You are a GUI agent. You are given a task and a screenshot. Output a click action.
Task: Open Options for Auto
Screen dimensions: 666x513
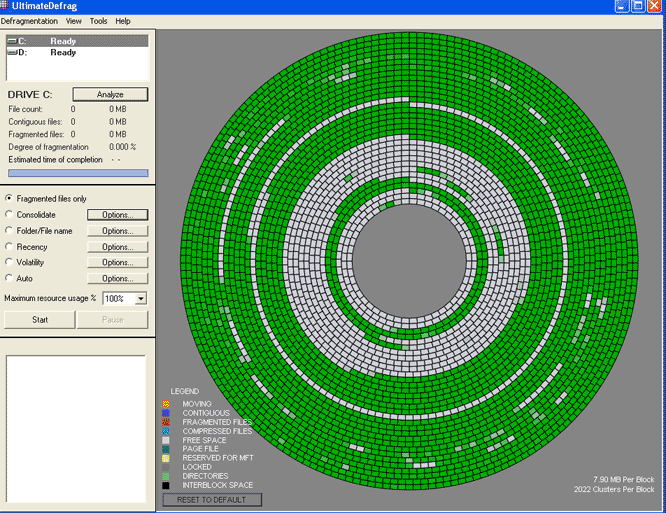tap(118, 279)
